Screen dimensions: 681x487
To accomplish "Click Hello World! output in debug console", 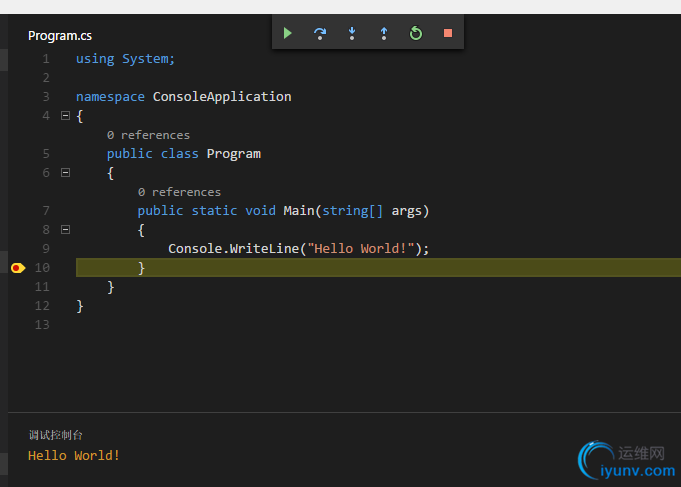I will click(x=74, y=456).
